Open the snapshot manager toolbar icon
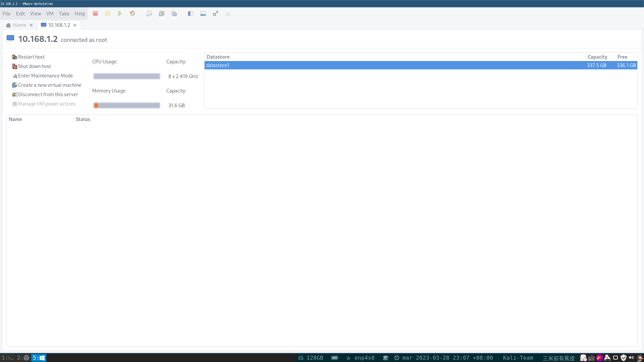Screen dimensions: 644x362 [x=174, y=14]
